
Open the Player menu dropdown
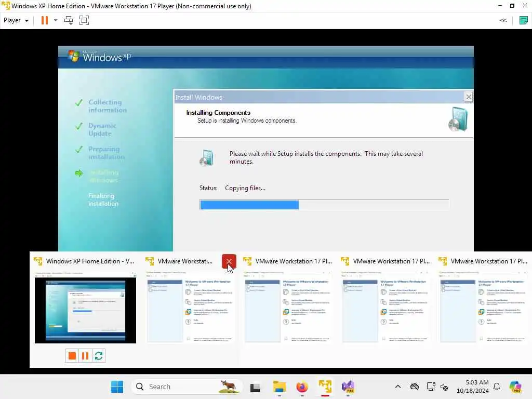[x=16, y=20]
